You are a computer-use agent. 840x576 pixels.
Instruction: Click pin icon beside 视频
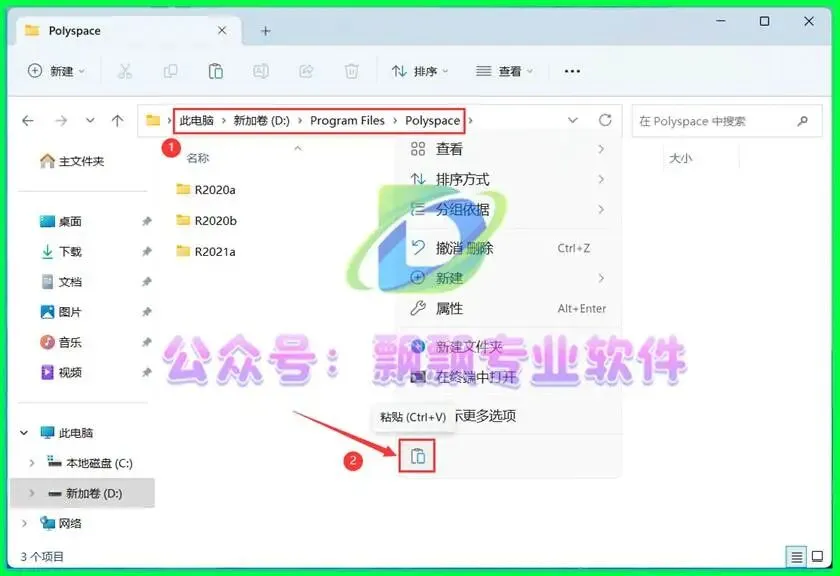pyautogui.click(x=146, y=372)
